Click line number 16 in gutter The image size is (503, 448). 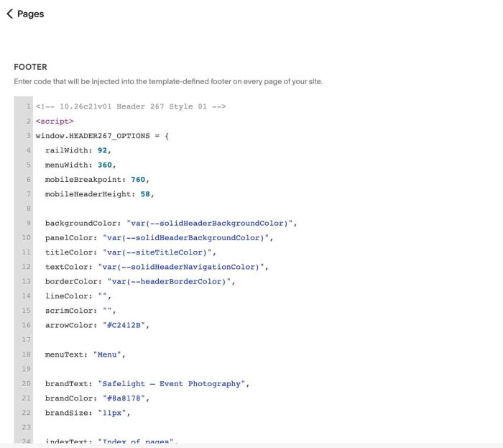click(x=26, y=326)
